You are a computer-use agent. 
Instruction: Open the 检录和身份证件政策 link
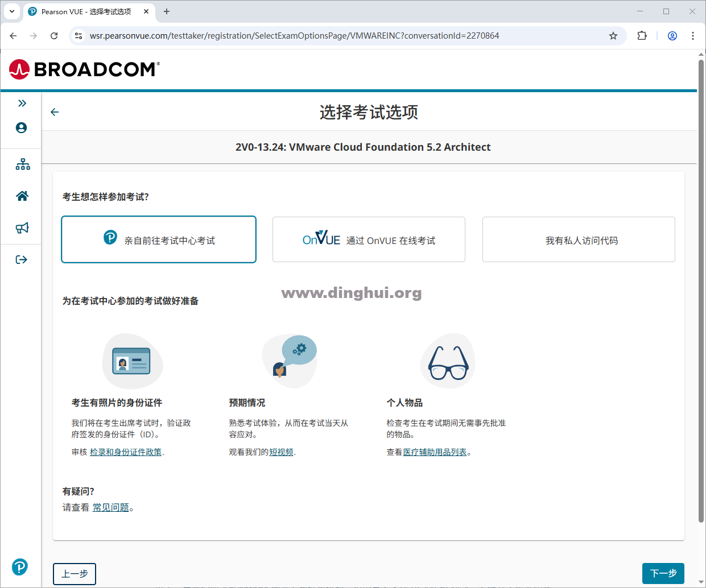(126, 452)
